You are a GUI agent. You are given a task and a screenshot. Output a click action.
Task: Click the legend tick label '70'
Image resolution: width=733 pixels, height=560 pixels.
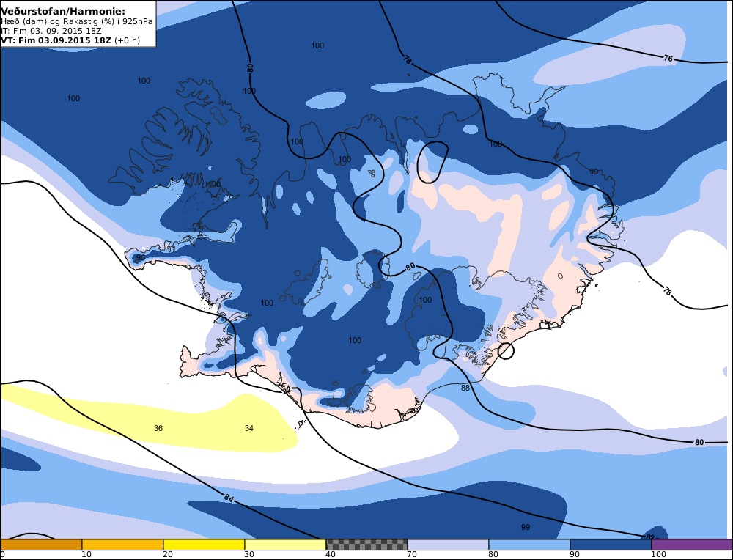[x=412, y=554]
